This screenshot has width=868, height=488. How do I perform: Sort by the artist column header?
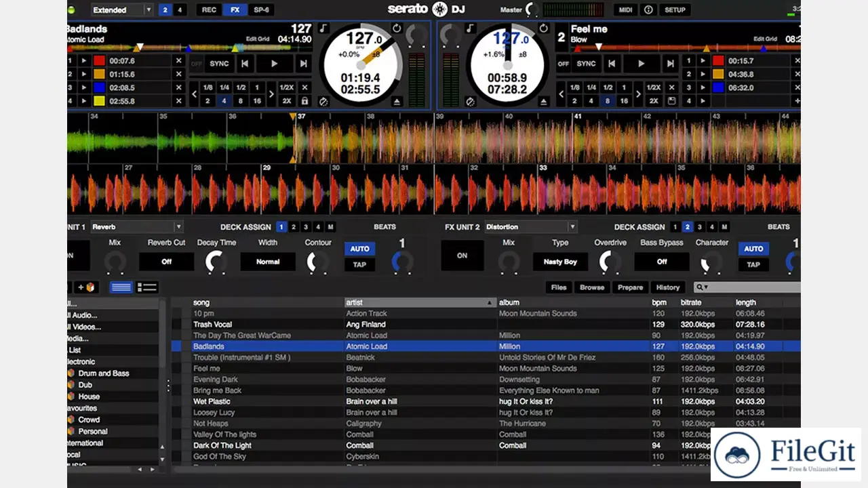click(x=420, y=302)
